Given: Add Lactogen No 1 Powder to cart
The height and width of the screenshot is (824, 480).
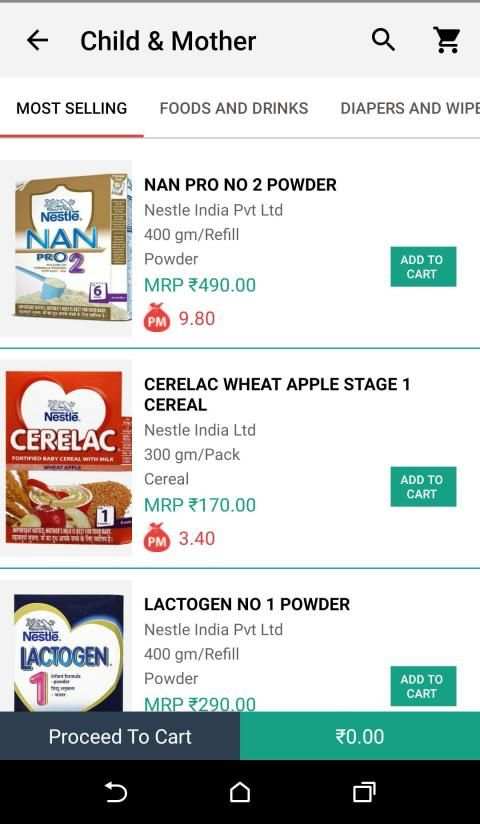Looking at the screenshot, I should point(423,686).
